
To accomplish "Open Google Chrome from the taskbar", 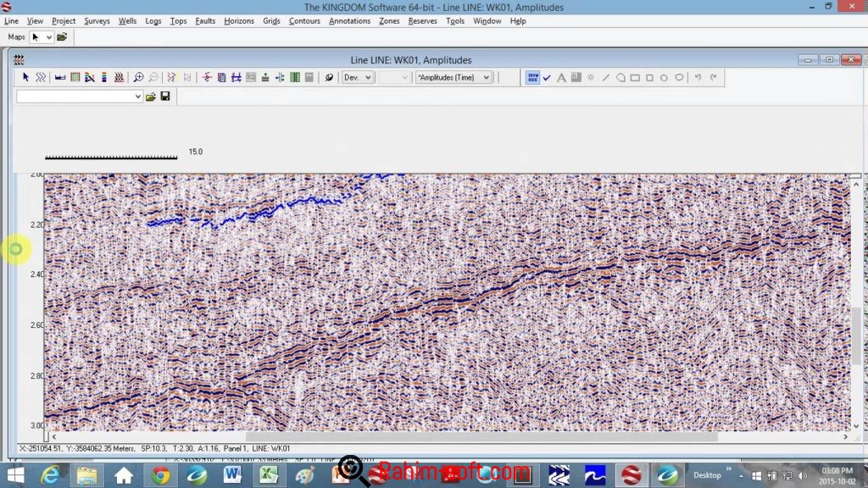I will (160, 474).
